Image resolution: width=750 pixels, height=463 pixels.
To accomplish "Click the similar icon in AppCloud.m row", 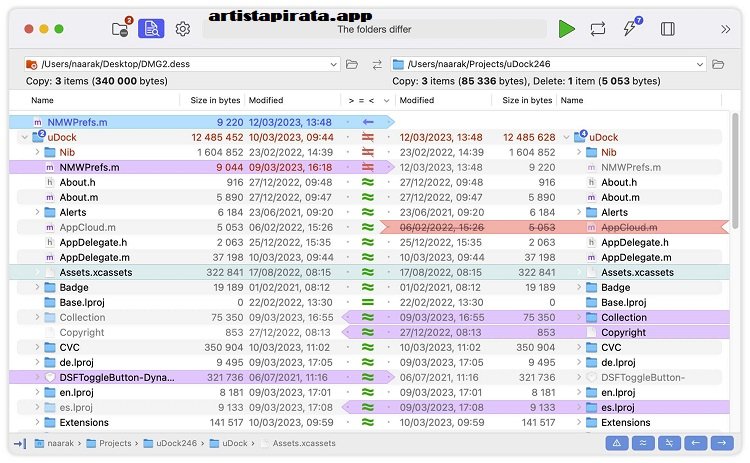I will pos(368,227).
